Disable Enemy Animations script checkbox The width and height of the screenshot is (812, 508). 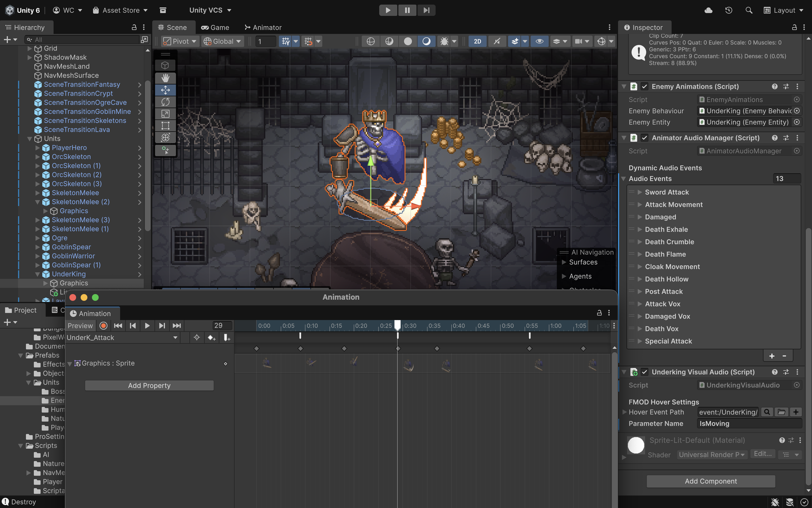(644, 86)
